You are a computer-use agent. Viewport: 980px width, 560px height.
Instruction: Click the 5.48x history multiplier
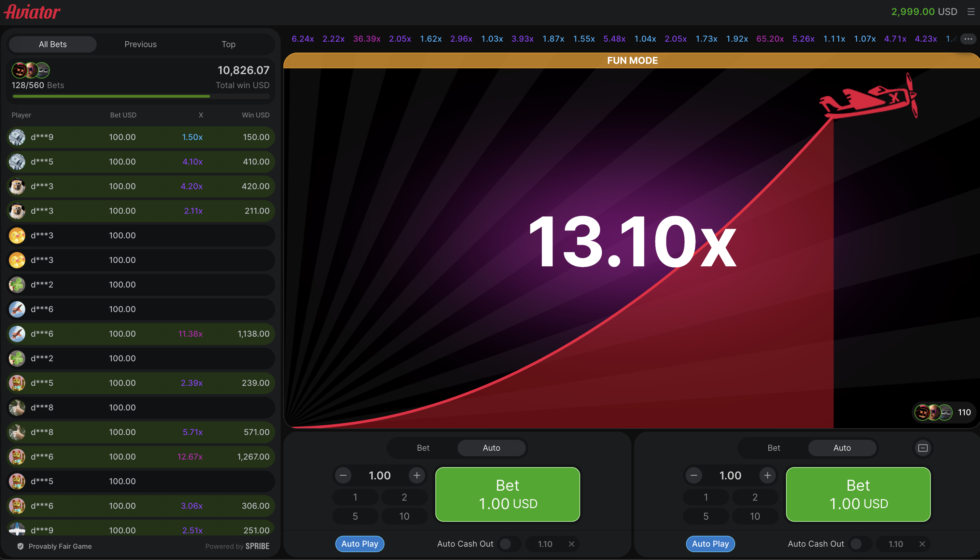click(614, 39)
